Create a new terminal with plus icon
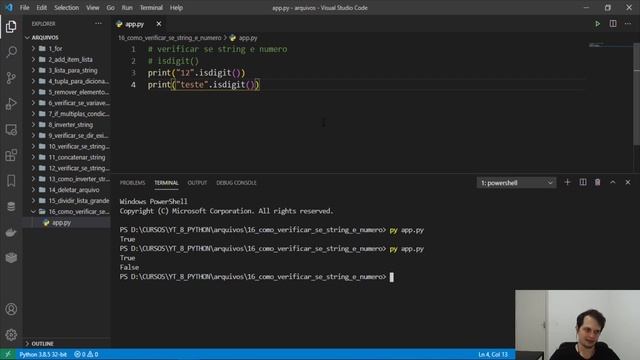Screen dimensions: 640x360 567,182
